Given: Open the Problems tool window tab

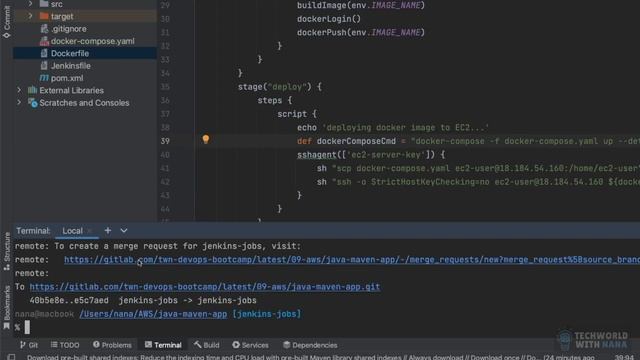Looking at the screenshot, I should (x=112, y=345).
